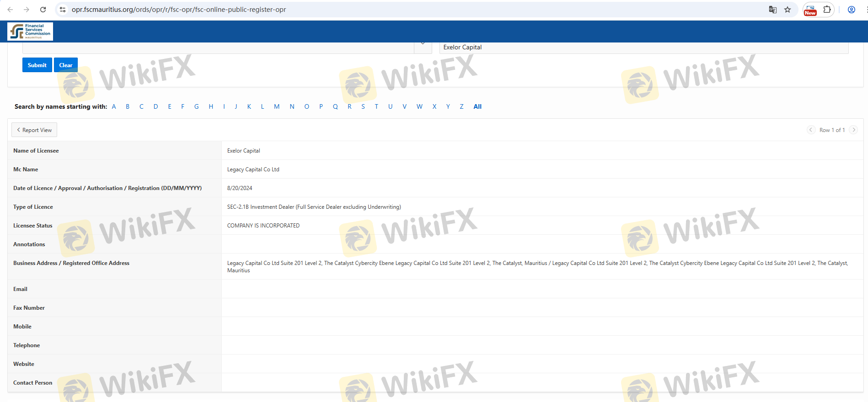This screenshot has height=402, width=868.
Task: Return to Report View
Action: click(x=34, y=130)
